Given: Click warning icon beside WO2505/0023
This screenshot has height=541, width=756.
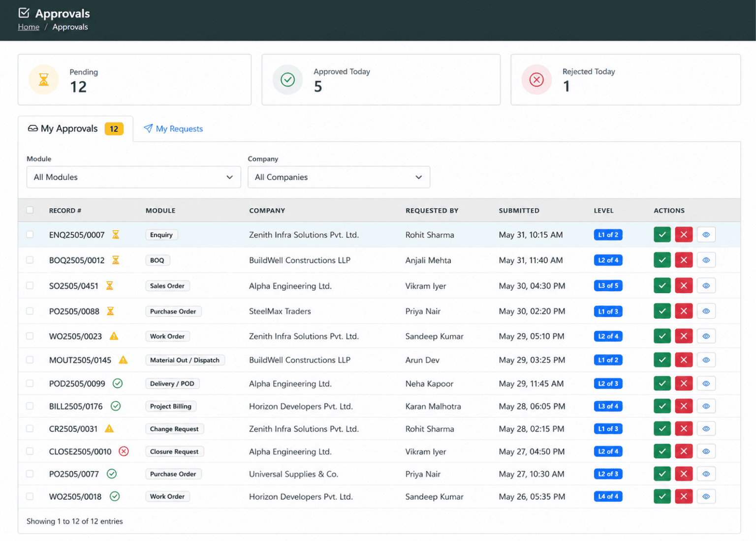Looking at the screenshot, I should pyautogui.click(x=114, y=336).
